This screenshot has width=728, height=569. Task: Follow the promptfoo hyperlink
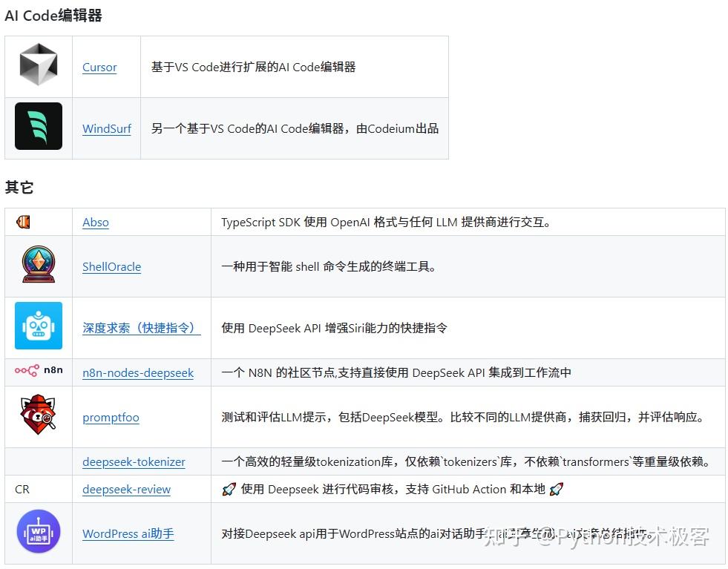pyautogui.click(x=111, y=418)
